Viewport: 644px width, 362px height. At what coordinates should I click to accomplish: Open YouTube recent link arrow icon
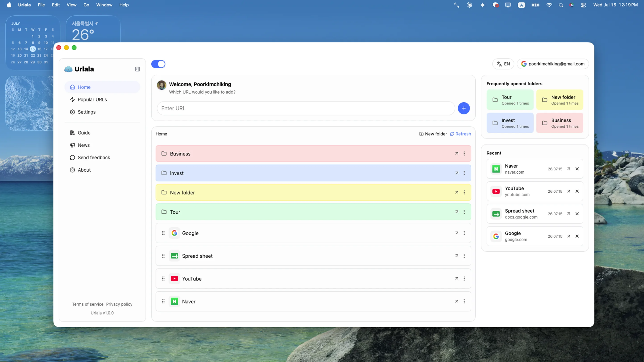coord(568,191)
